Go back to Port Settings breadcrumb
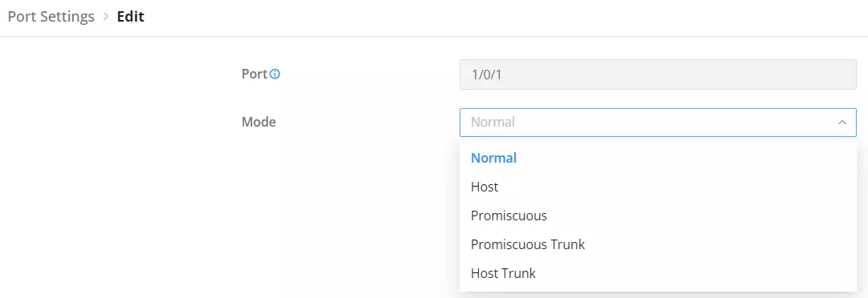 [51, 17]
